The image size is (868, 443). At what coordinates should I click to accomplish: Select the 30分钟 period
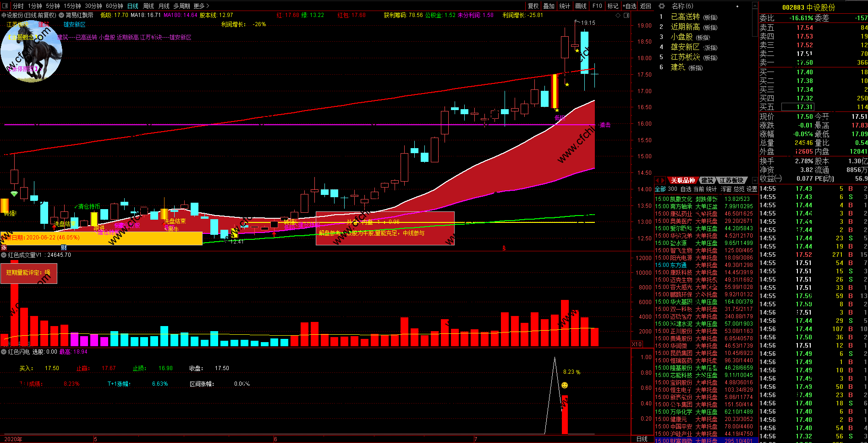tap(93, 6)
